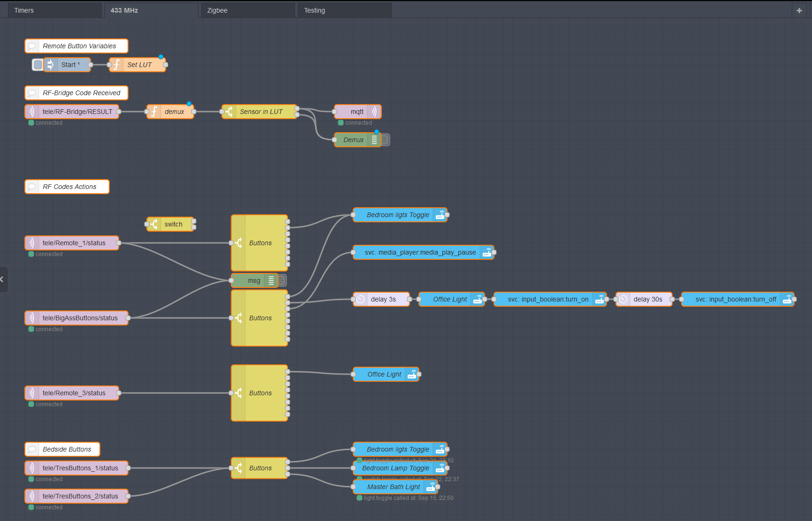Open the Testing flow tab

tap(344, 10)
